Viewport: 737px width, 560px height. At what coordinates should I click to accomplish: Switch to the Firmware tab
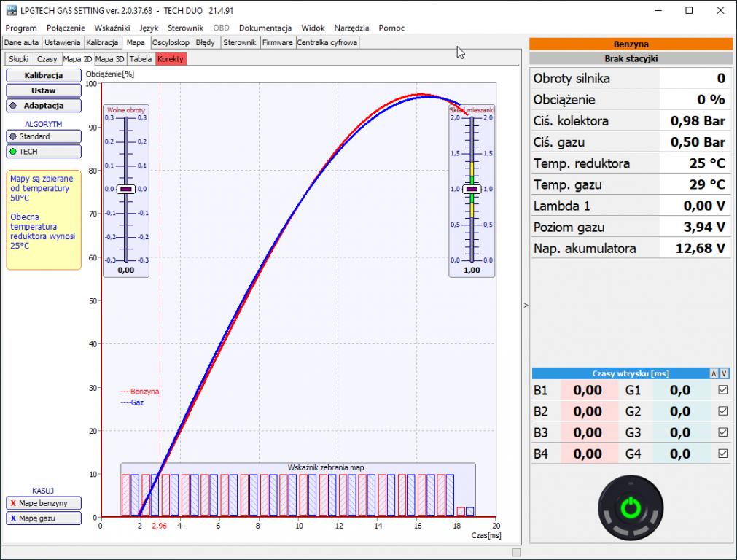[277, 42]
